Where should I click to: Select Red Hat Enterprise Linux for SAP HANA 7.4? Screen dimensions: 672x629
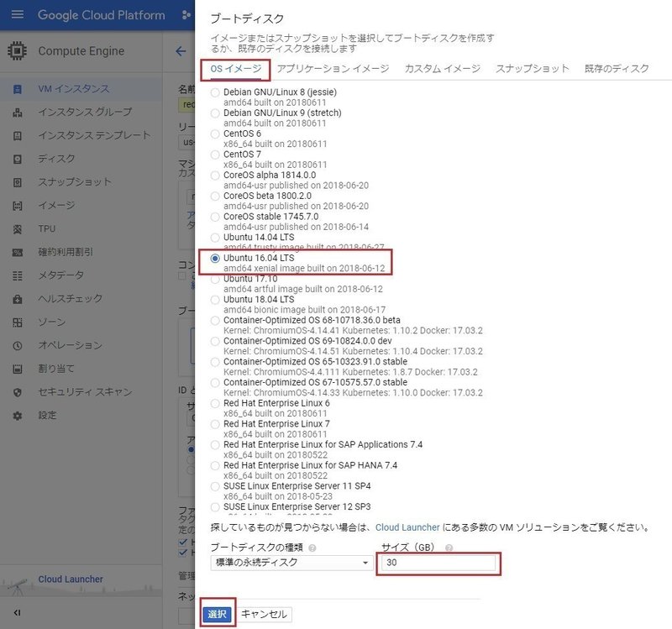coord(215,465)
